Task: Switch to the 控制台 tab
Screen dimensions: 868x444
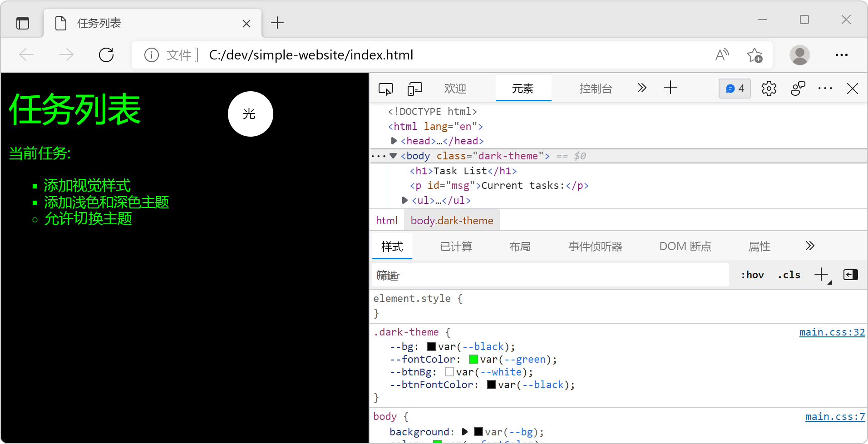Action: click(x=596, y=89)
